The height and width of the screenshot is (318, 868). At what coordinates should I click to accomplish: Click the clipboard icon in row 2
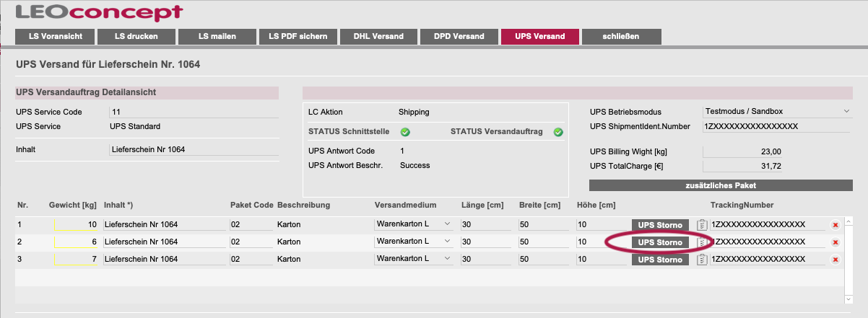tap(701, 242)
